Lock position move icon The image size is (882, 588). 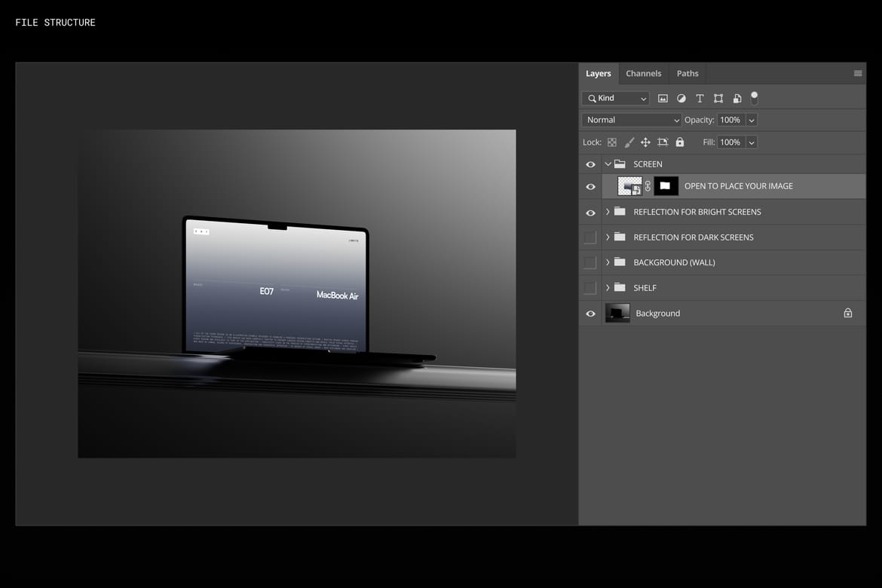[645, 142]
